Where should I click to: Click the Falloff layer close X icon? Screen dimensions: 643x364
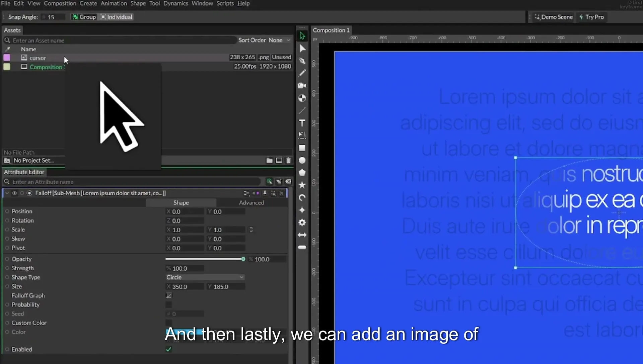(282, 193)
